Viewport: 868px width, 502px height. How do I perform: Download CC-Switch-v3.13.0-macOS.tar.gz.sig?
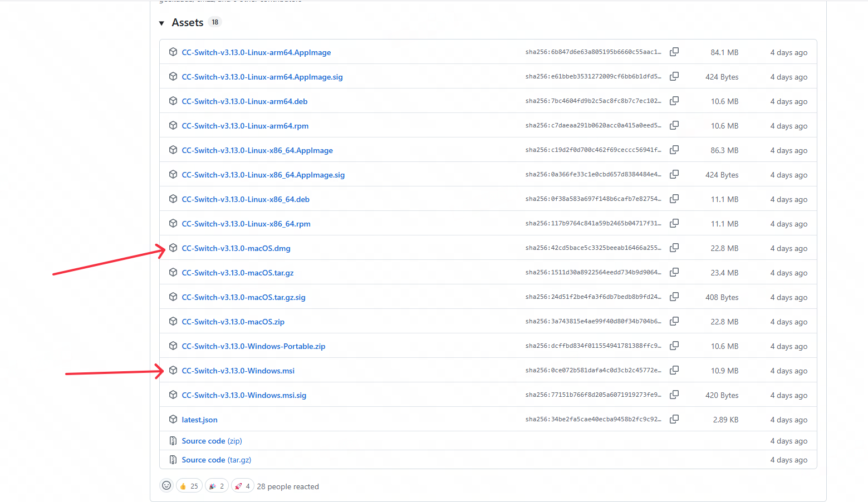(x=243, y=297)
